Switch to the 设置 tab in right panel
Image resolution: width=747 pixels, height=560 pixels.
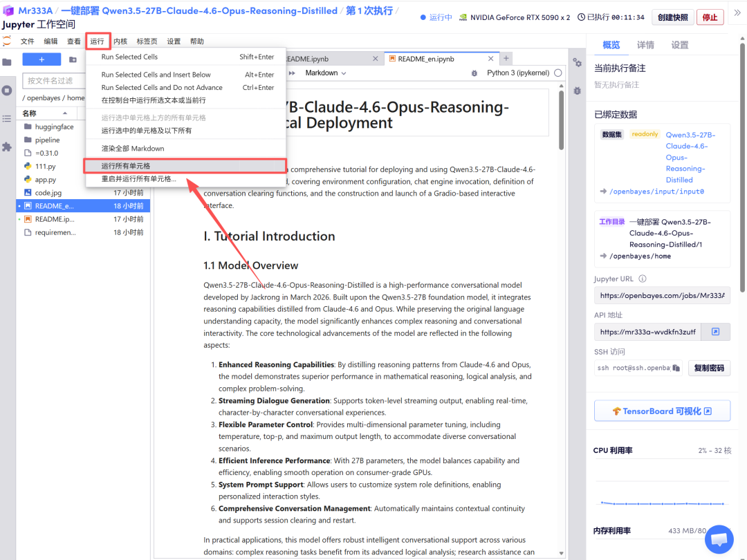tap(680, 45)
